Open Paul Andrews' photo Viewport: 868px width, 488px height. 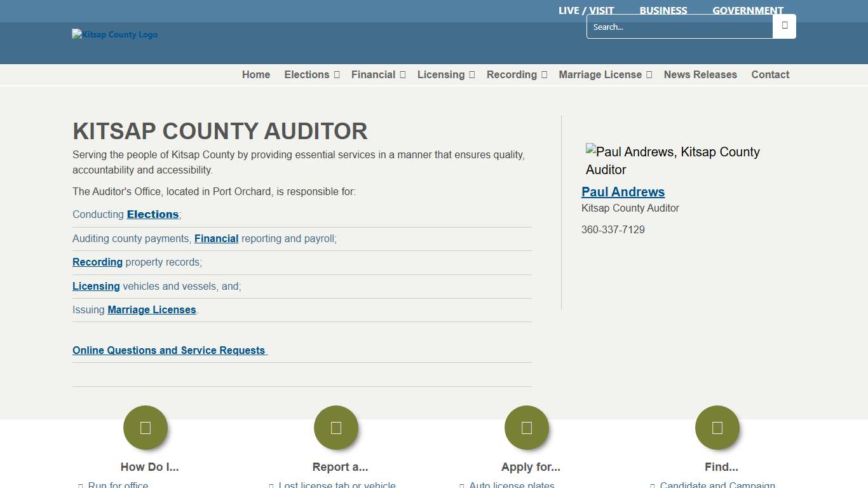(673, 160)
